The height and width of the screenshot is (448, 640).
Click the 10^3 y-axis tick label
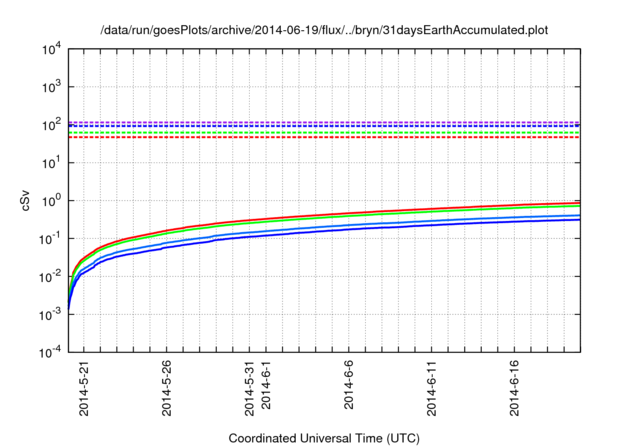coord(51,87)
